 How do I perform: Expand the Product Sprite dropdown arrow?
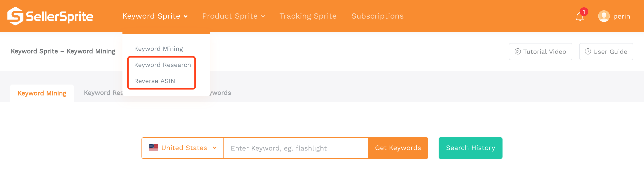coord(263,17)
